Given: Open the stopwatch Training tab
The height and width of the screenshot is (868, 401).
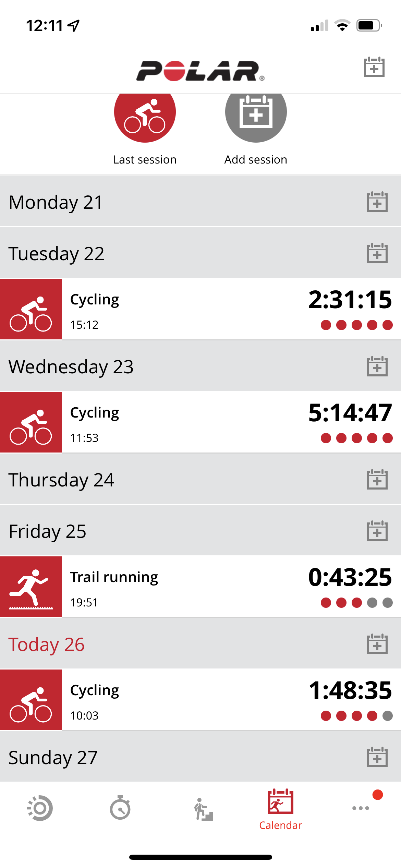Looking at the screenshot, I should tap(120, 808).
